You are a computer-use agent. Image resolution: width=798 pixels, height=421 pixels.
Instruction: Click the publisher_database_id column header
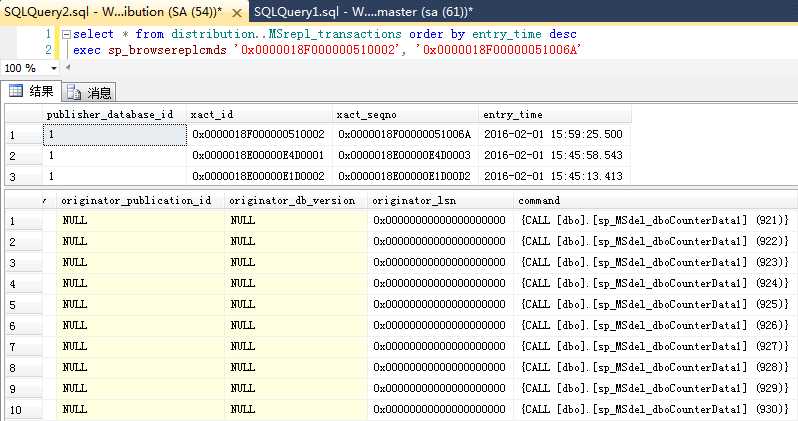coord(115,115)
